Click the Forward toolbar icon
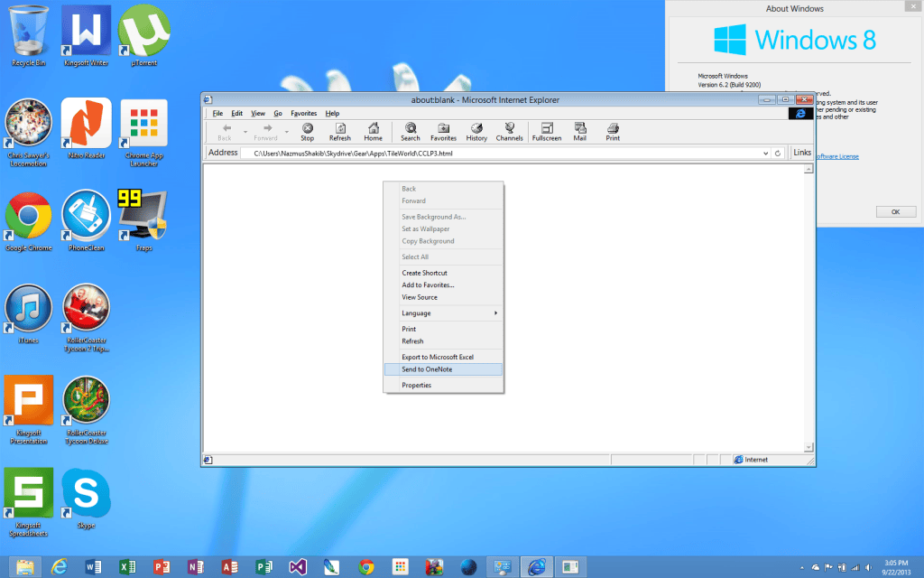 [266, 132]
